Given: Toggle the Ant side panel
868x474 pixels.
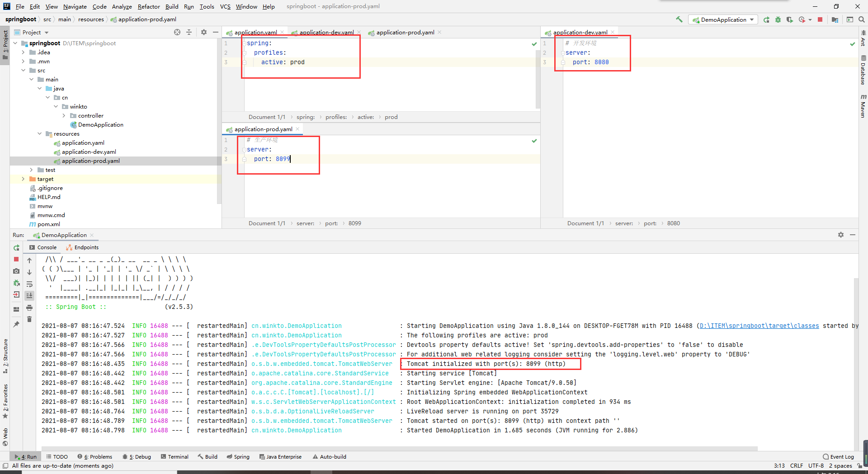Looking at the screenshot, I should click(x=863, y=38).
